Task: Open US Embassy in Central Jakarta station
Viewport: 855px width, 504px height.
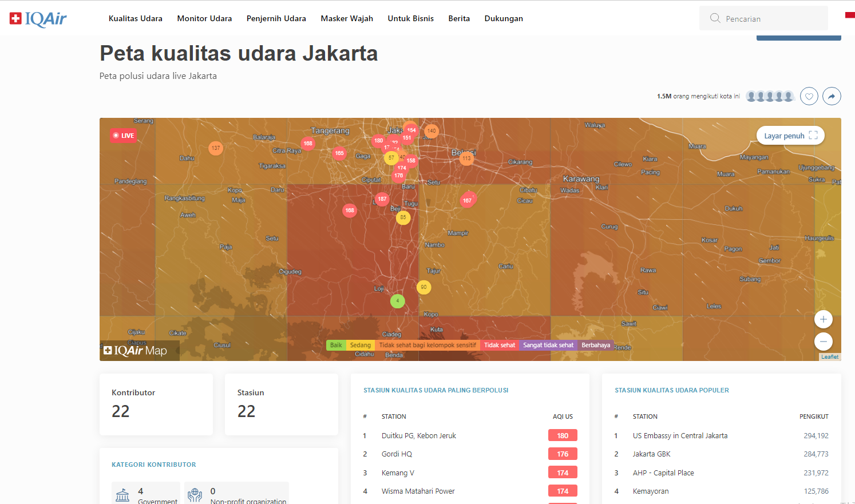Action: [680, 435]
